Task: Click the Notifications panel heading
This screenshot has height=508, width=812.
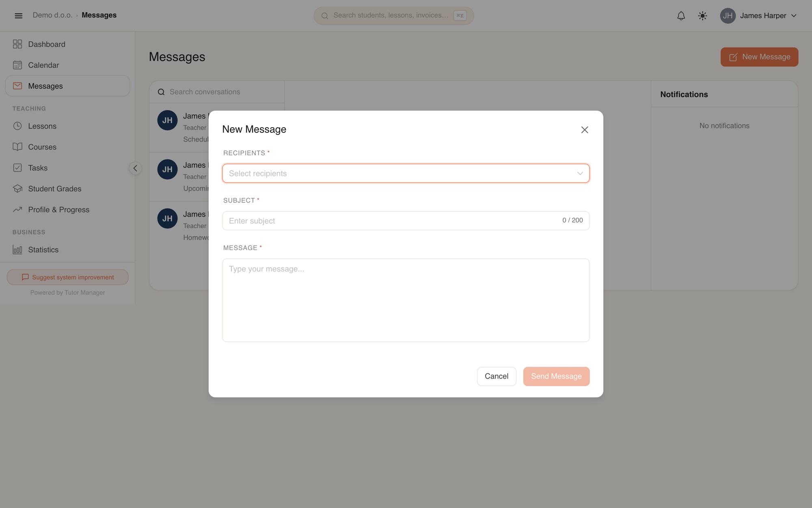Action: (684, 94)
